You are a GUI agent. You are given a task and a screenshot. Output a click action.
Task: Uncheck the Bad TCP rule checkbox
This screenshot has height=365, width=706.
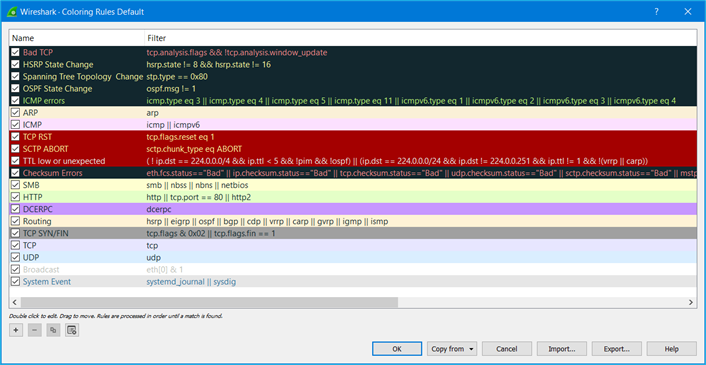(16, 53)
